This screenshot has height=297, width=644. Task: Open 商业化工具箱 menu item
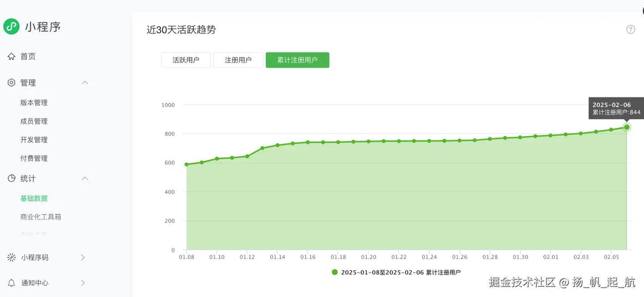[x=41, y=217]
